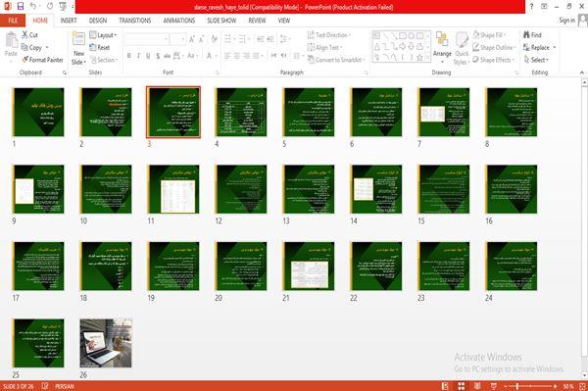Image resolution: width=588 pixels, height=391 pixels.
Task: Click the Save icon in the quick access toolbar
Action: [21, 6]
